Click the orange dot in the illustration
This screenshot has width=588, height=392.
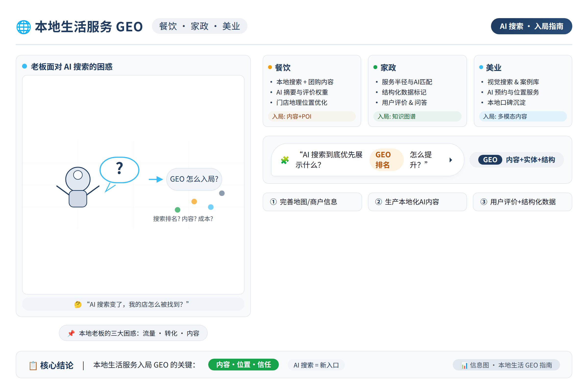pyautogui.click(x=194, y=201)
